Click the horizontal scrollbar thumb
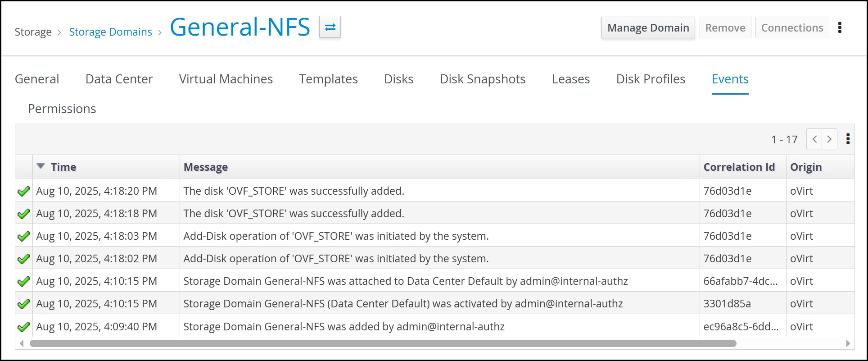Viewport: 868px width, 361px height. [383, 343]
